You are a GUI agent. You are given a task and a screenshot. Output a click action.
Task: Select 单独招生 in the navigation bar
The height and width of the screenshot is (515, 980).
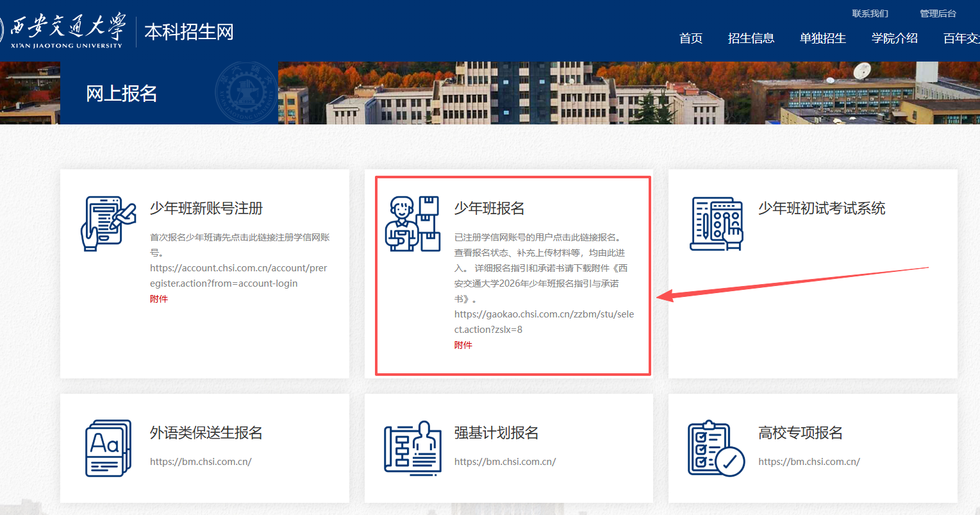coord(823,38)
